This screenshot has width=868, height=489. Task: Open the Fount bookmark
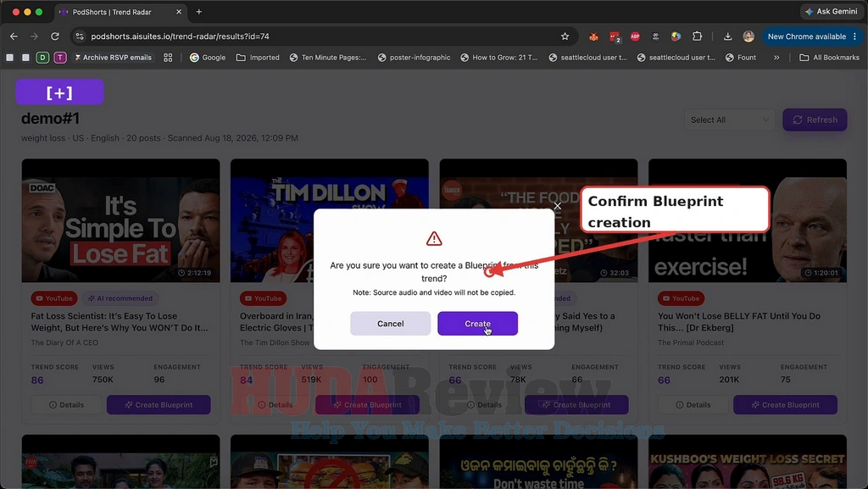[741, 58]
